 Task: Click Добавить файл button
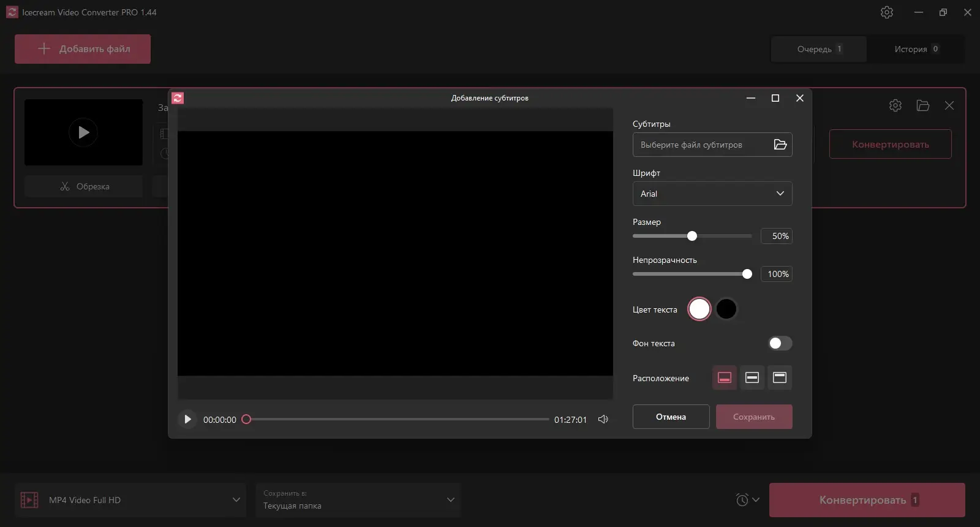pos(83,49)
